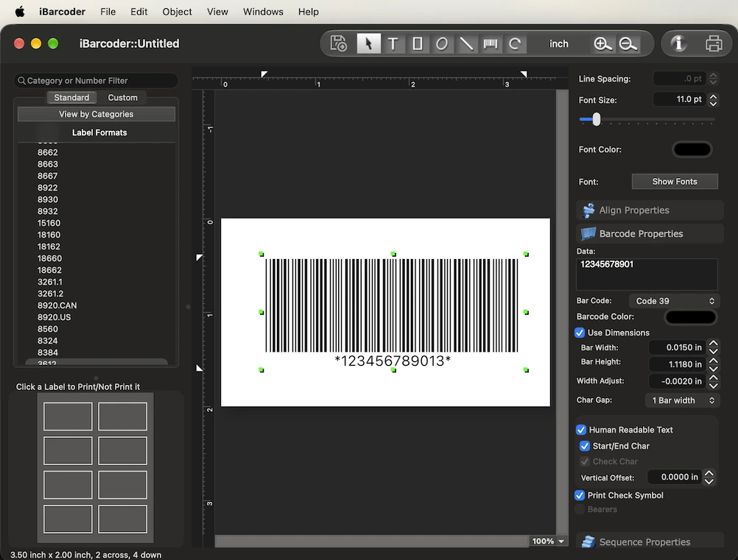
Task: Toggle Human Readable Text checkbox
Action: pos(581,430)
